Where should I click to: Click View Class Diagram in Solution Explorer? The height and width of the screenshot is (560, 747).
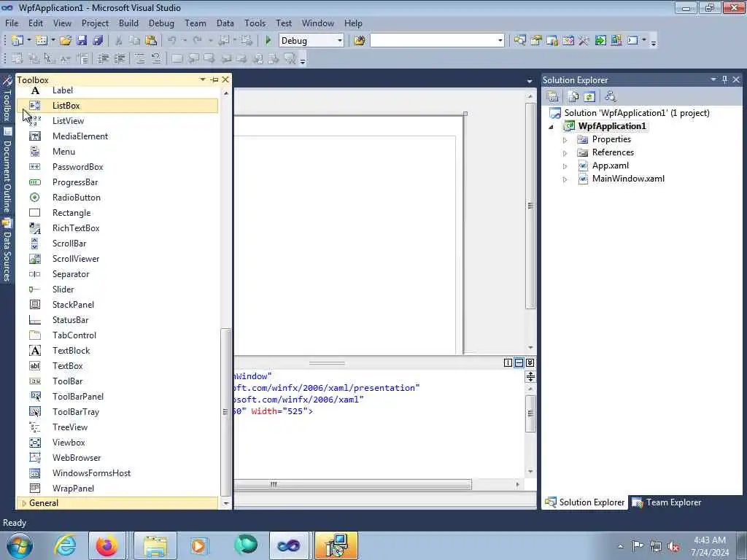pos(611,97)
